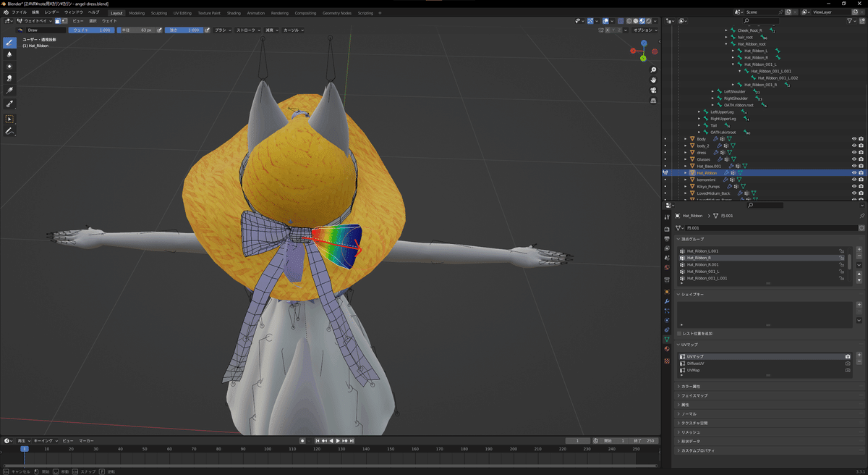Click the viewport pan hand icon
The height and width of the screenshot is (475, 868).
coord(653,80)
